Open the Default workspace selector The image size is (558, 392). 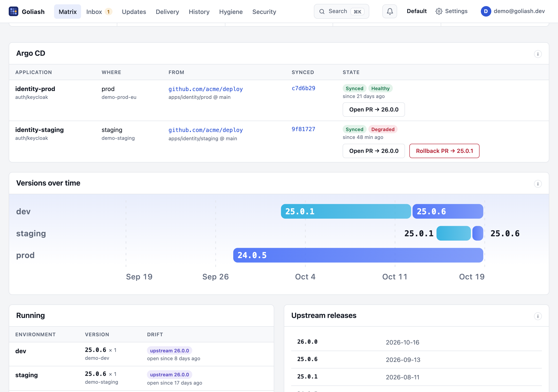417,11
